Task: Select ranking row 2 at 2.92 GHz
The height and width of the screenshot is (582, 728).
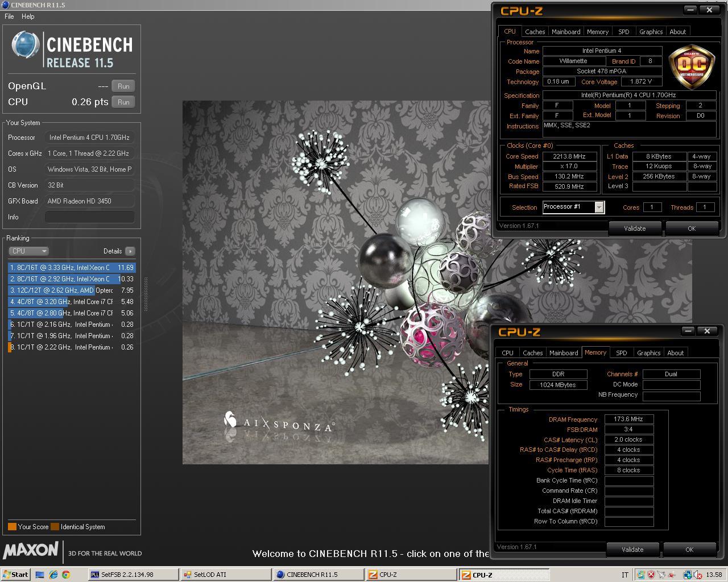Action: coord(72,279)
